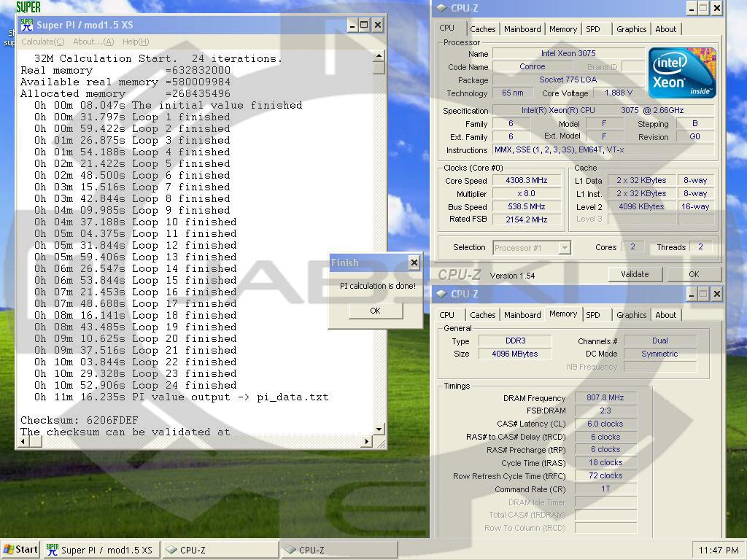Close the bottom CPU-Z window
Image resolution: width=747 pixels, height=560 pixels.
tap(716, 295)
